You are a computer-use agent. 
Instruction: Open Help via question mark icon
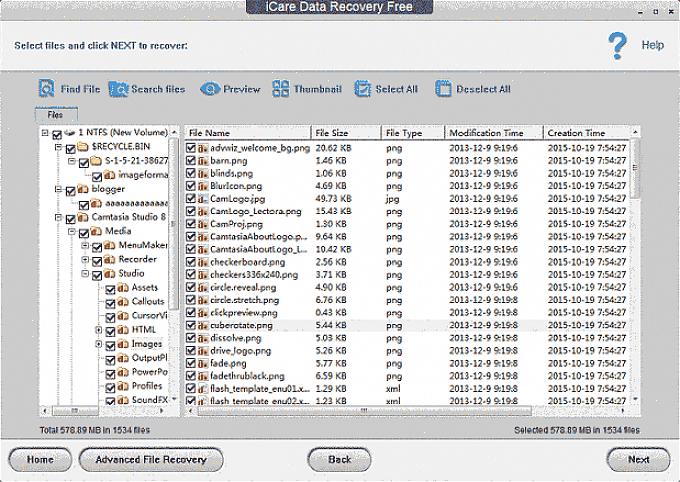click(617, 46)
